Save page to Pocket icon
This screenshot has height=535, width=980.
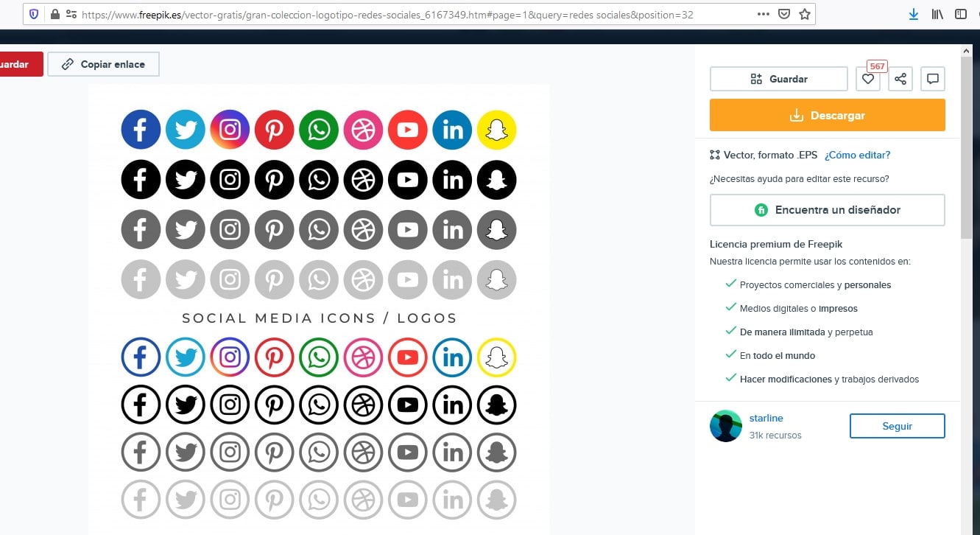point(785,14)
